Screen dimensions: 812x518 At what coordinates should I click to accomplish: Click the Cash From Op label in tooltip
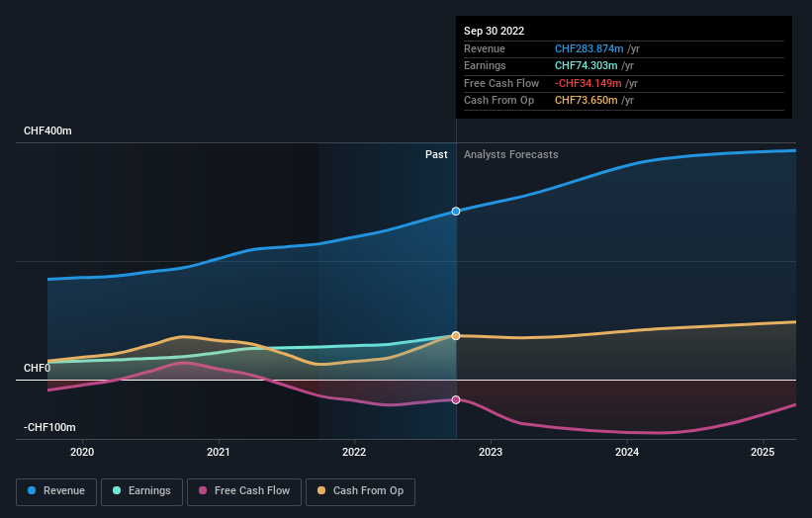point(498,101)
